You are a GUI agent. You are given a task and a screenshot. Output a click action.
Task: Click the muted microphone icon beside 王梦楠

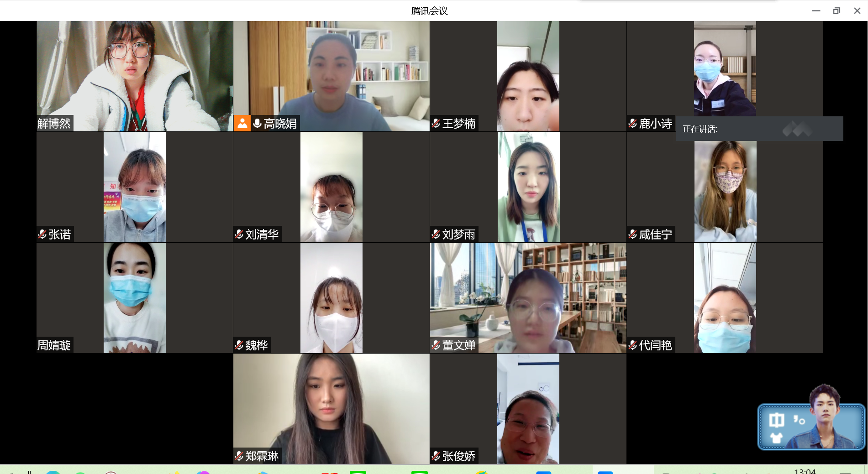coord(437,123)
